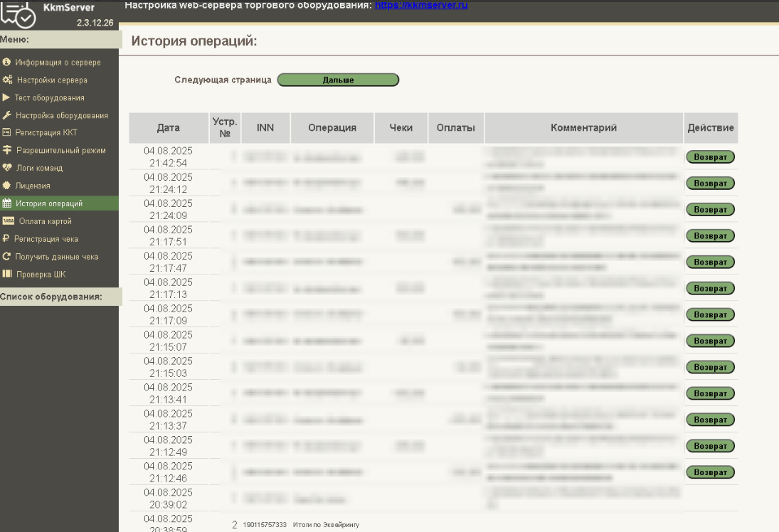Screen dimensions: 779x532
Task: Open the kkmserver.ru link in the header
Action: (x=420, y=6)
